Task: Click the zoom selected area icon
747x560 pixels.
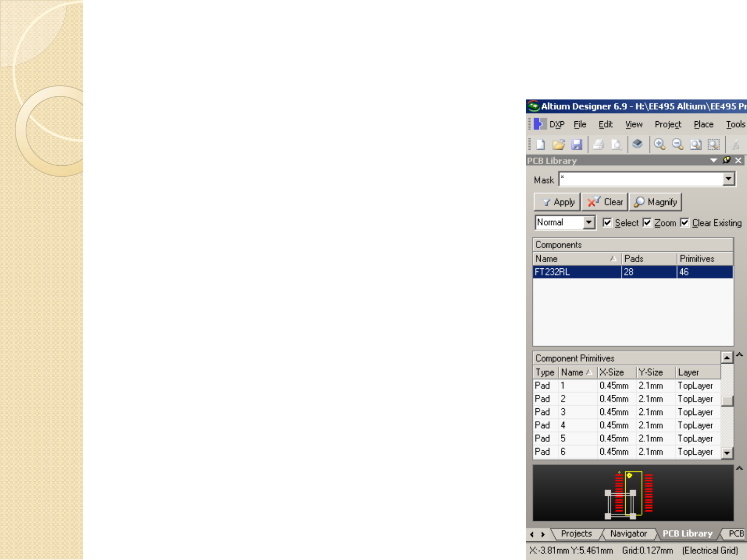Action: pyautogui.click(x=714, y=145)
